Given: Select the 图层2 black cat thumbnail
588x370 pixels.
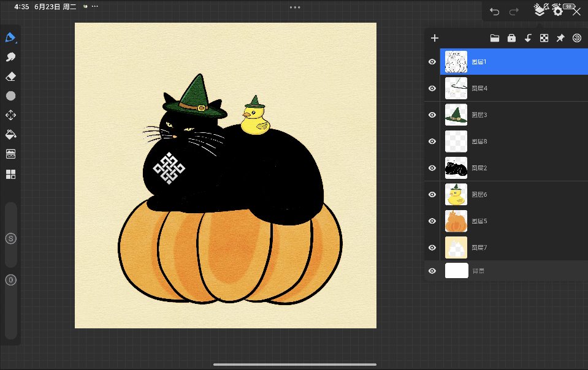Looking at the screenshot, I should coord(456,168).
